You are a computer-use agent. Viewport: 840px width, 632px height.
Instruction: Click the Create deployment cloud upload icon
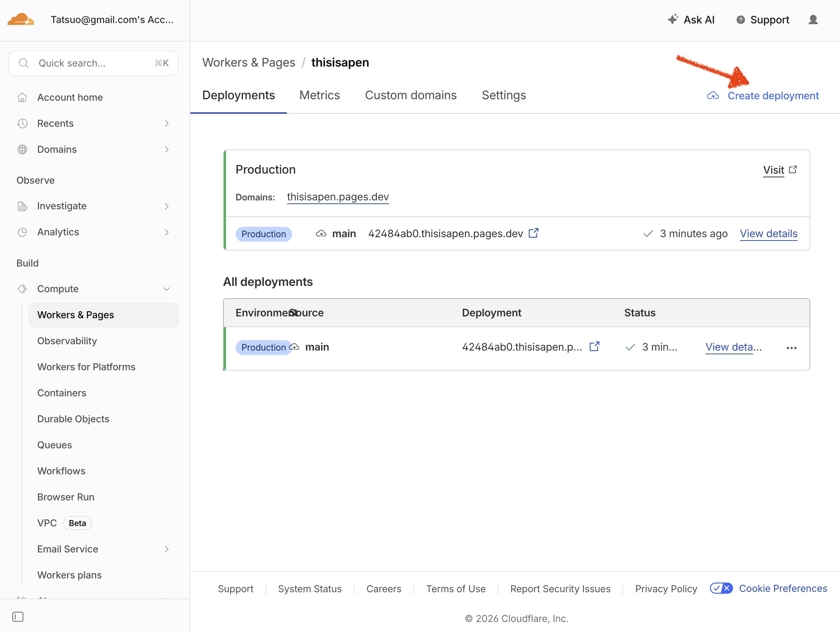(713, 96)
